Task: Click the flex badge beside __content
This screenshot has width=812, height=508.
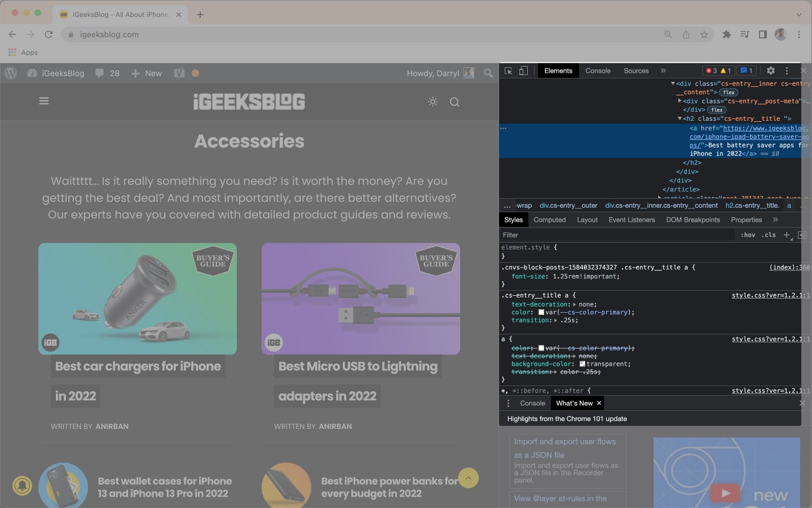Action: click(x=729, y=93)
